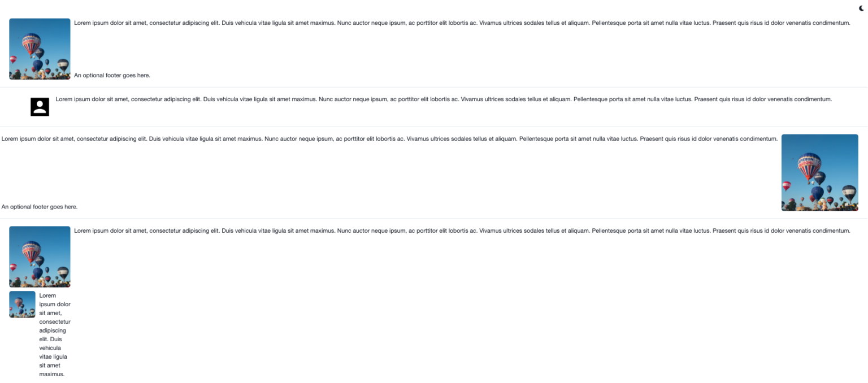Open the balloon image of the first media object
868x383 pixels.
tap(40, 49)
